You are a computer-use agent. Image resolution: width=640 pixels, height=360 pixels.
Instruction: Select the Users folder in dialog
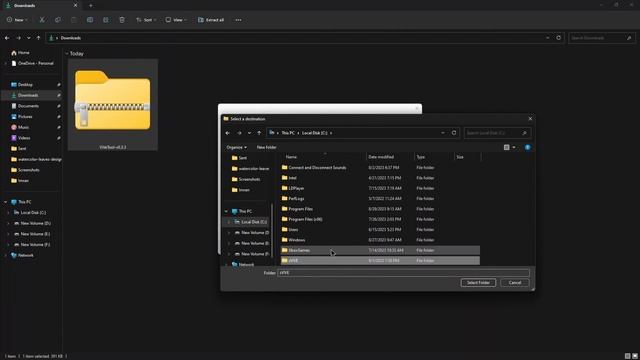click(380, 230)
